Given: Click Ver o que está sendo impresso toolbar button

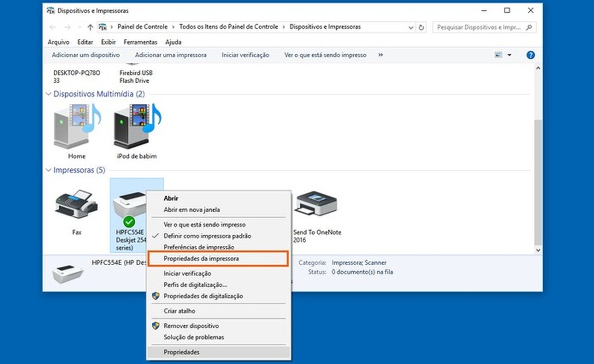Looking at the screenshot, I should [325, 55].
